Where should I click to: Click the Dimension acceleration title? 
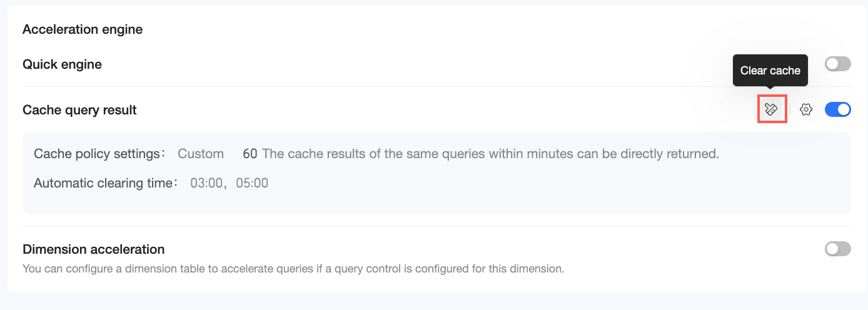pos(93,249)
